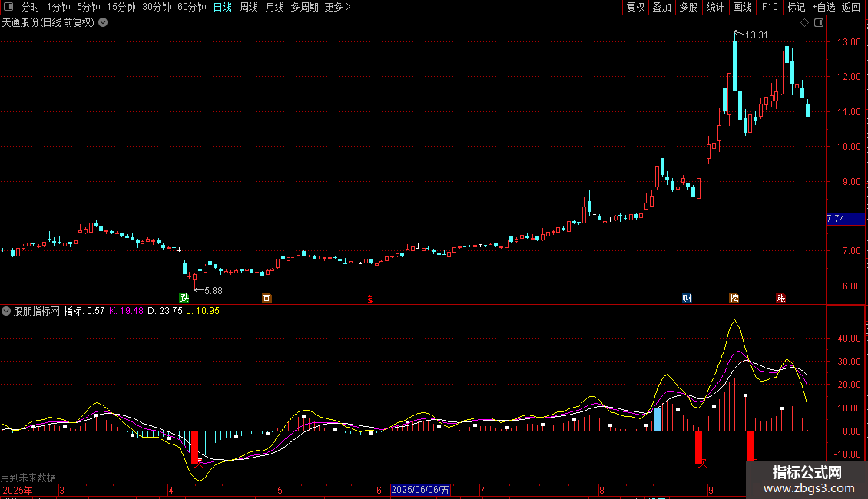Open the 天通股份 chart settings dropdown arrow
The height and width of the screenshot is (499, 868).
(x=103, y=23)
